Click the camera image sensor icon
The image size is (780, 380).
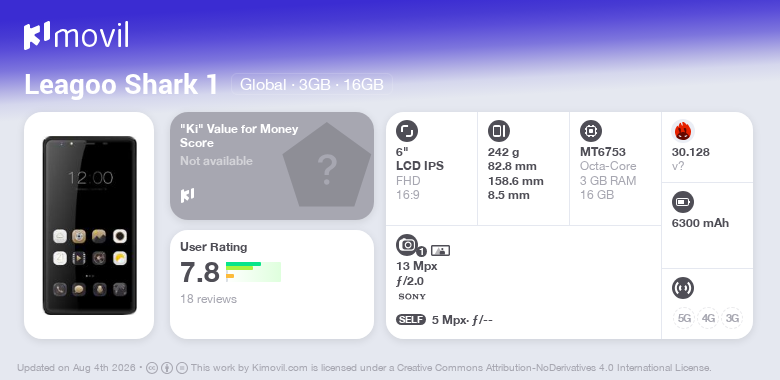pyautogui.click(x=440, y=251)
